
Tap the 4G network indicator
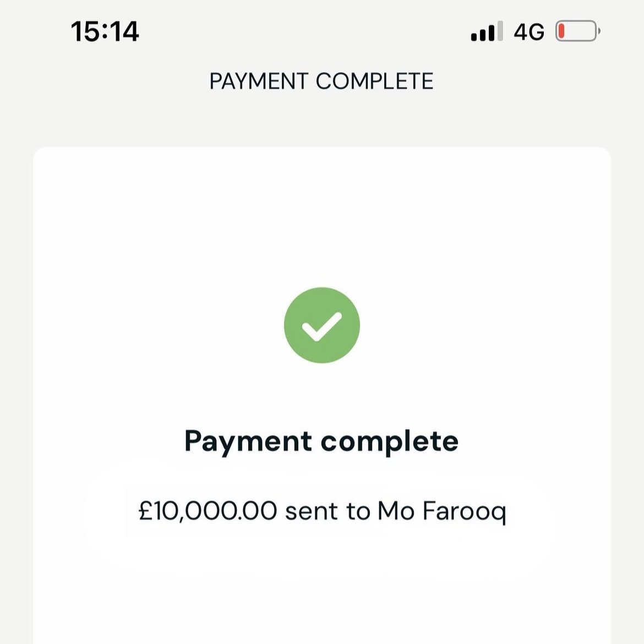(x=528, y=32)
